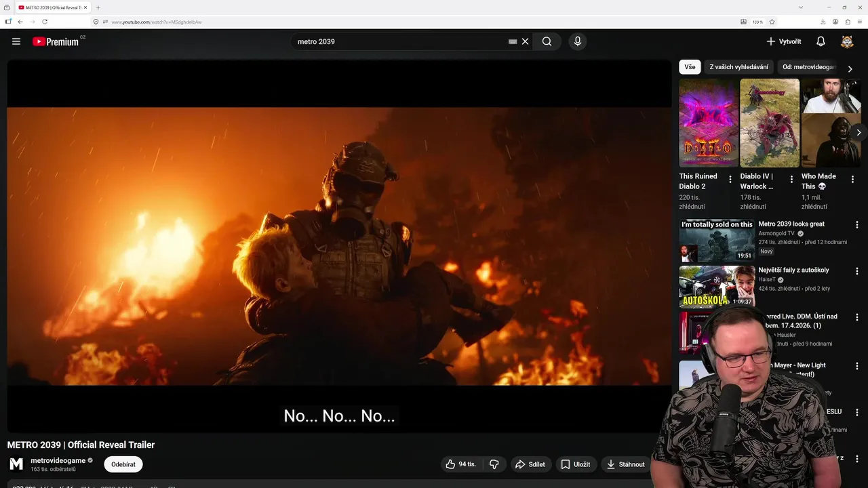Like the video with thumbs-up
This screenshot has width=868, height=488.
coord(461,464)
